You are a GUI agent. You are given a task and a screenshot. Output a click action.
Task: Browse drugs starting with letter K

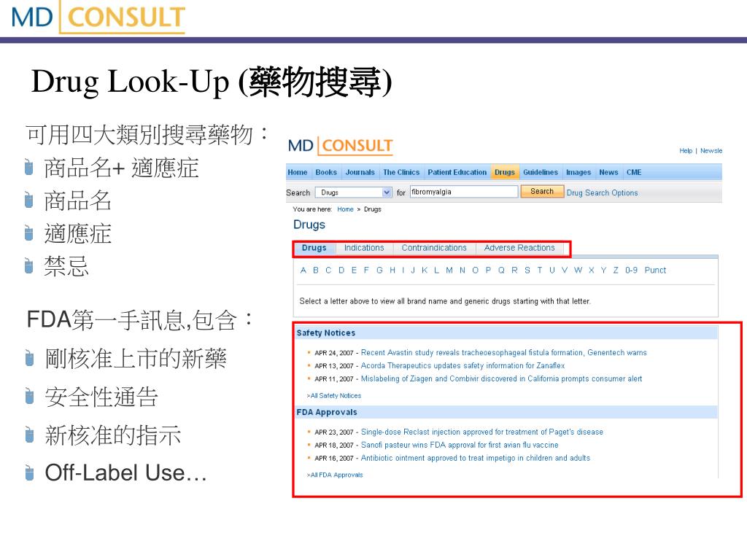pyautogui.click(x=425, y=271)
